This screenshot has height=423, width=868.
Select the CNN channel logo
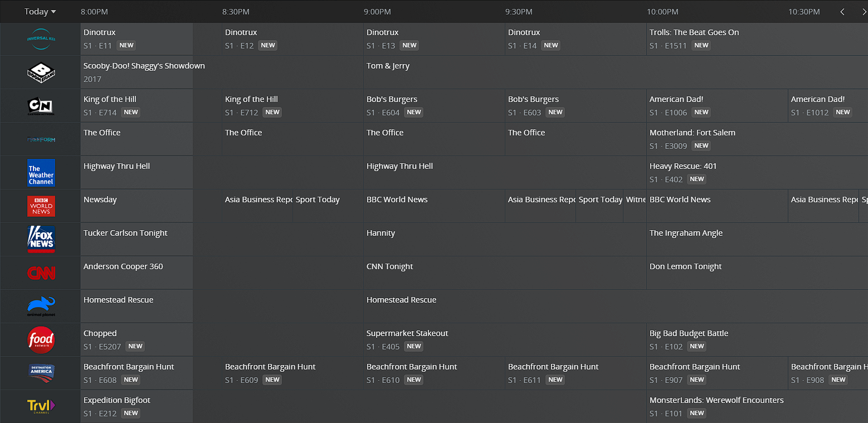coord(41,273)
